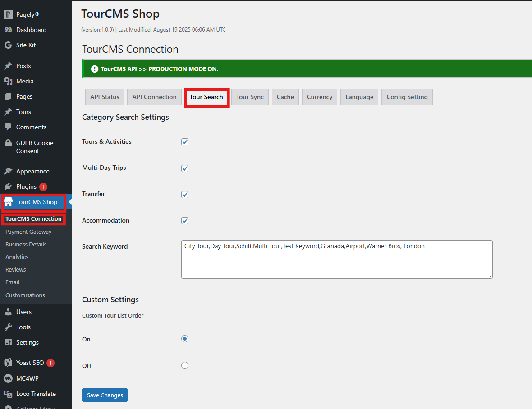This screenshot has height=409, width=532.
Task: Open the TourCMS Connection submenu link
Action: [33, 219]
